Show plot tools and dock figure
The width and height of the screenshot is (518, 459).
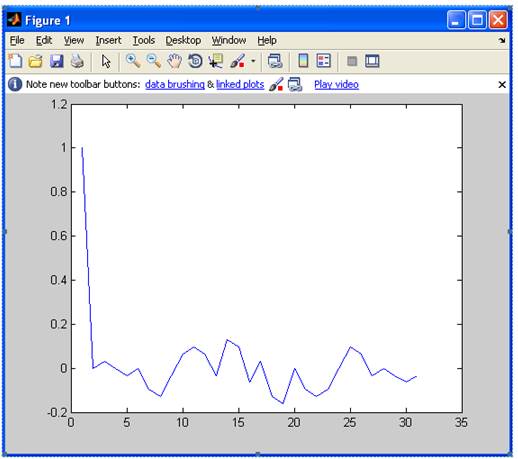point(372,61)
